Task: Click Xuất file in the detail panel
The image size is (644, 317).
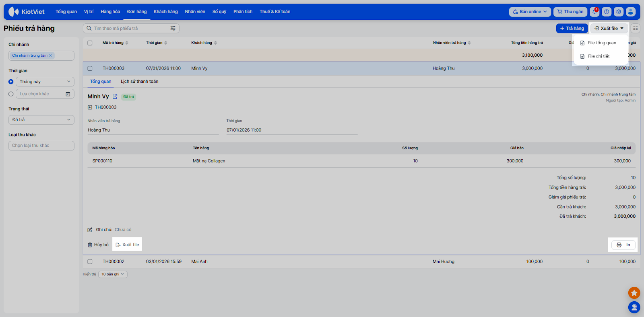Action: [x=127, y=245]
